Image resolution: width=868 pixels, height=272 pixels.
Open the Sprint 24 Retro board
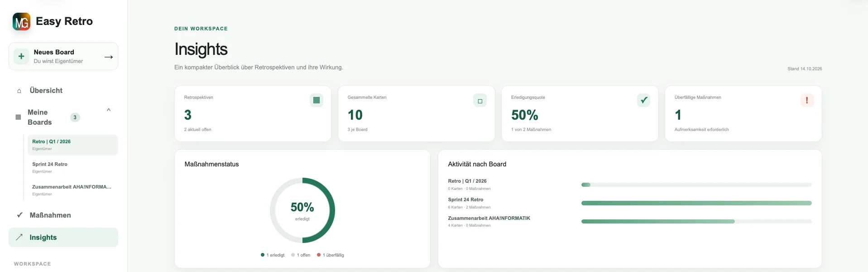[x=72, y=167]
